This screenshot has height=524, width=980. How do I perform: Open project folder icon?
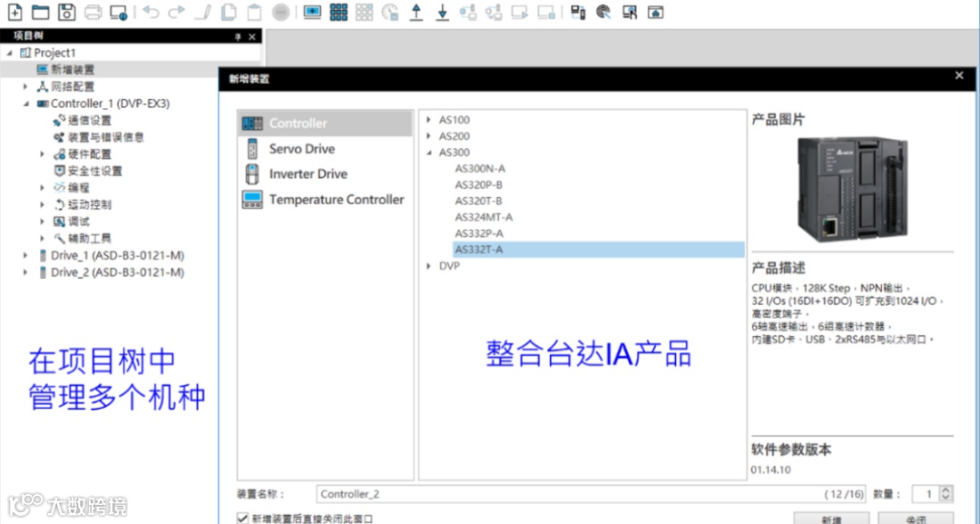pyautogui.click(x=41, y=12)
